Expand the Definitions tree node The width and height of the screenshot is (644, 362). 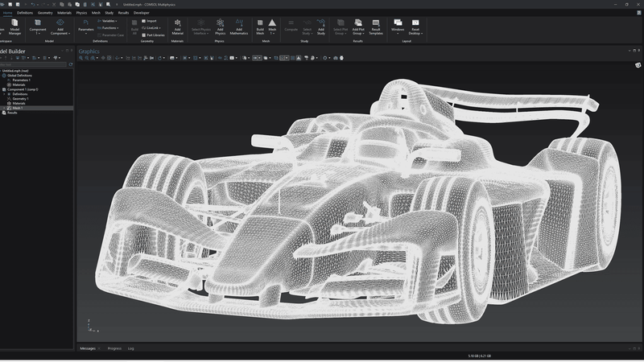4,94
